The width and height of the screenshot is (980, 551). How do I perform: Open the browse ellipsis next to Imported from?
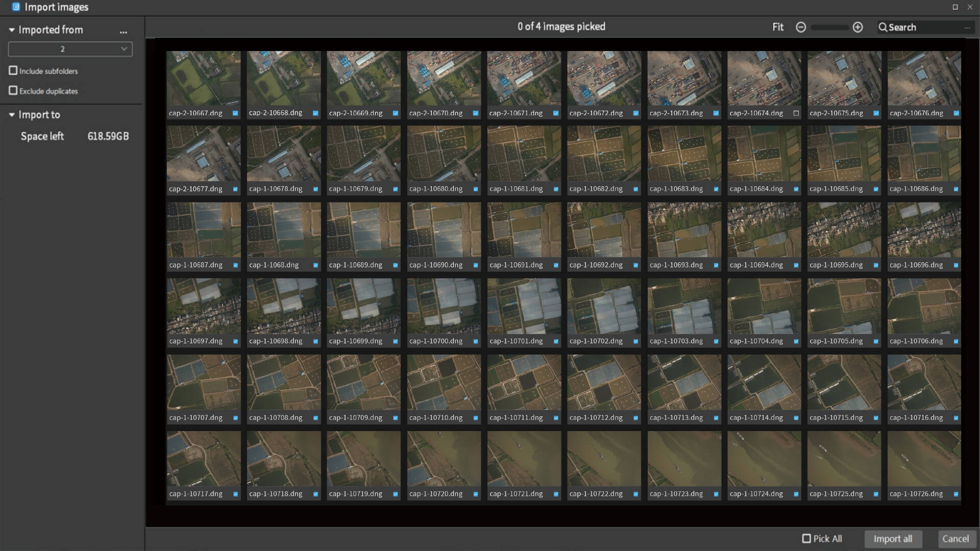point(123,32)
